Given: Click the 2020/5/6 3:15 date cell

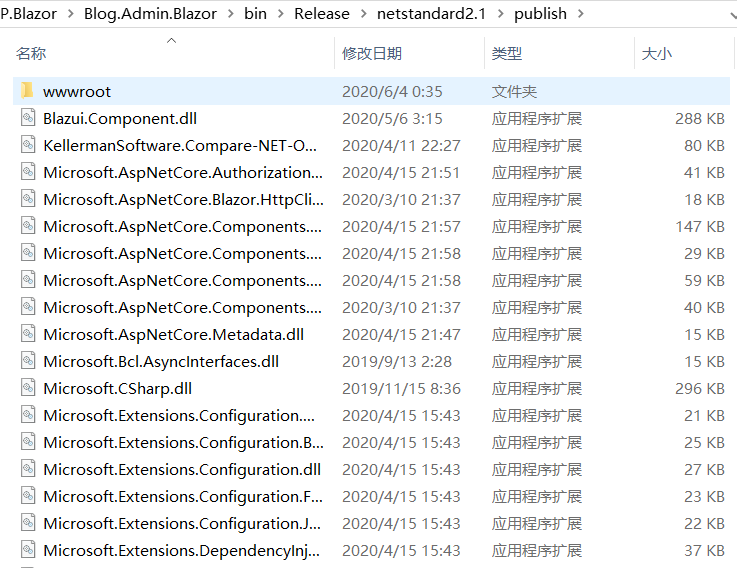Looking at the screenshot, I should coord(392,118).
